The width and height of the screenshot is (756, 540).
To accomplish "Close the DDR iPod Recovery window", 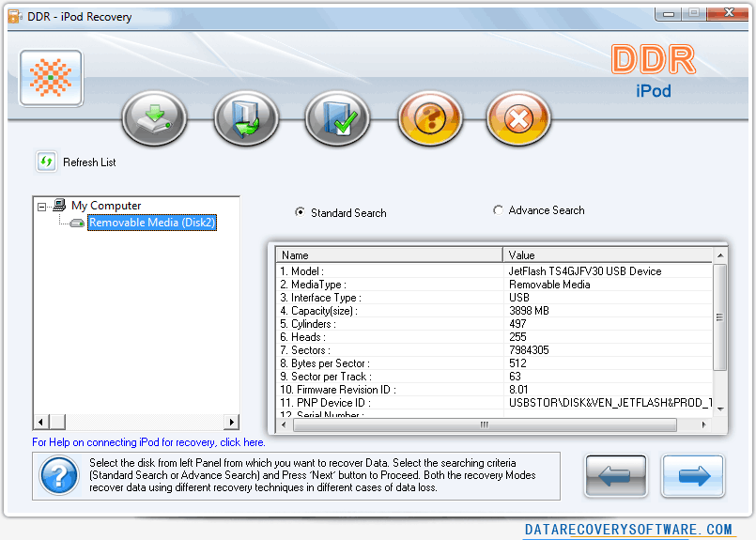I will [728, 13].
